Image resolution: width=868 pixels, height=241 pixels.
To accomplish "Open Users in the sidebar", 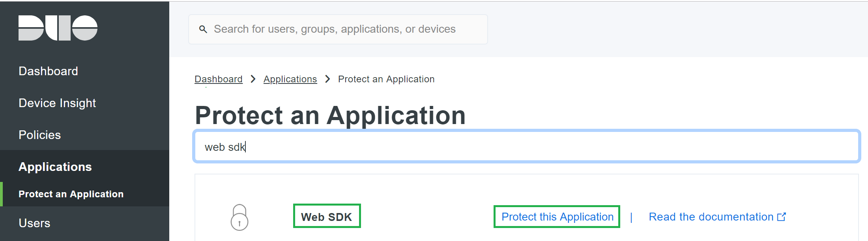I will [34, 223].
